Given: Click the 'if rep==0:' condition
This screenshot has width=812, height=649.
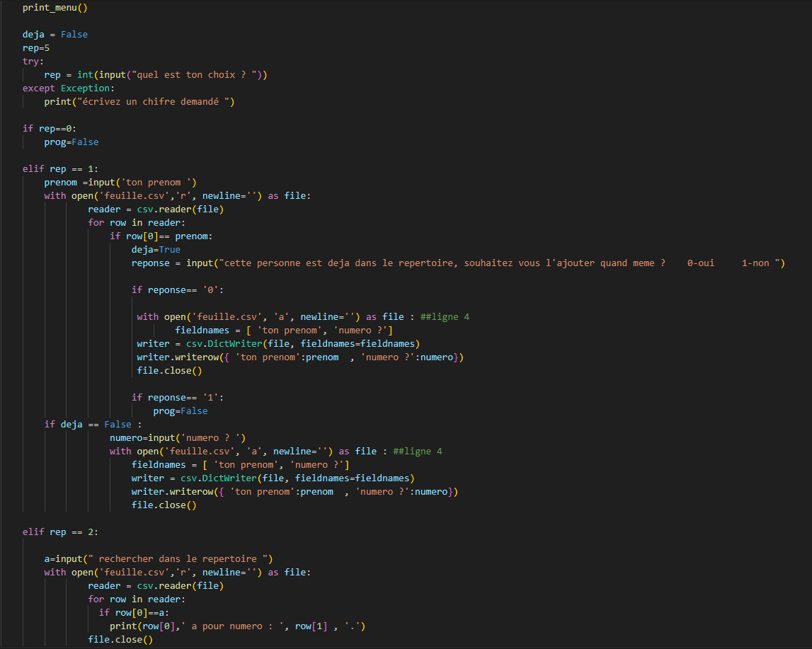Looking at the screenshot, I should [x=50, y=129].
